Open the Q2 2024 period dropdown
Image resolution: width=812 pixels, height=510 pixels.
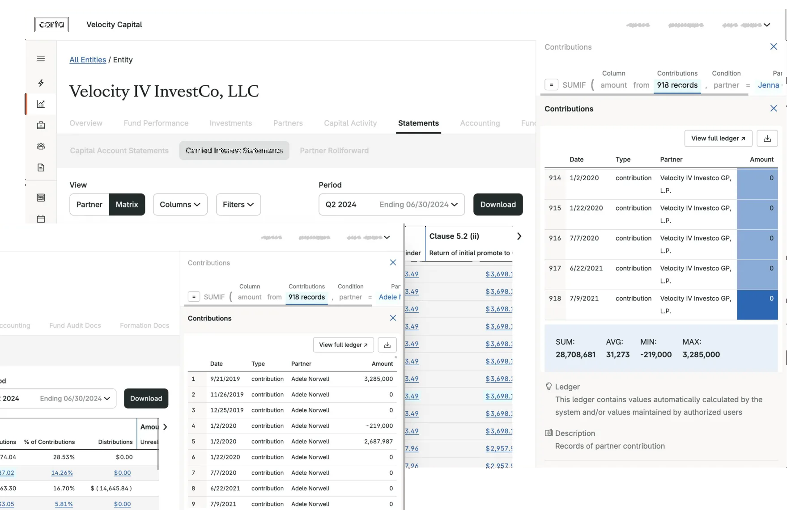[x=391, y=204]
